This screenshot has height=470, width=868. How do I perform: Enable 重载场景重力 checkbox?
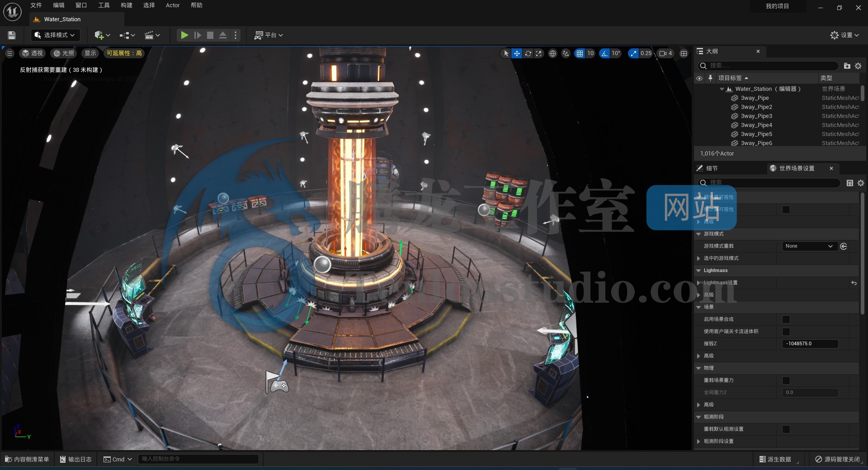click(786, 381)
